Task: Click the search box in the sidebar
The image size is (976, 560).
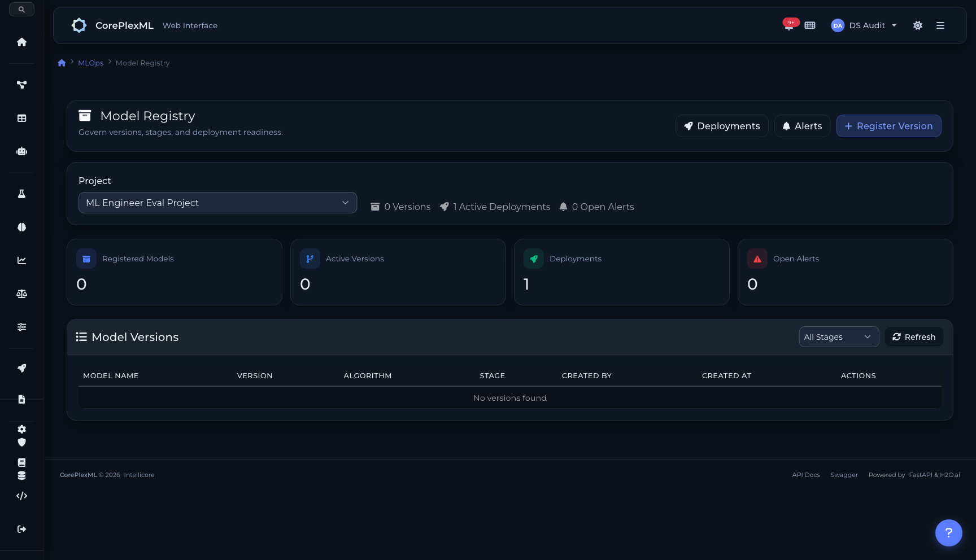Action: point(21,10)
